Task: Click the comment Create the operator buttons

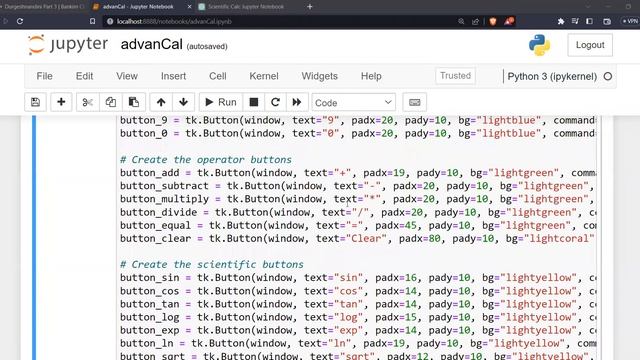Action: pyautogui.click(x=206, y=160)
